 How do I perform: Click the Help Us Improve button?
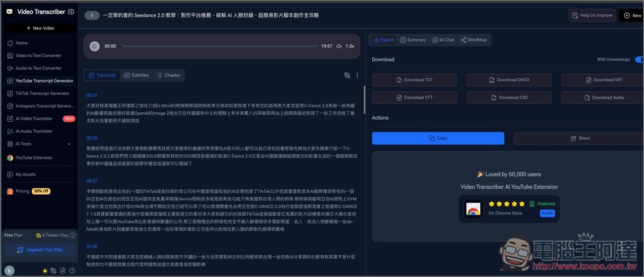point(592,15)
